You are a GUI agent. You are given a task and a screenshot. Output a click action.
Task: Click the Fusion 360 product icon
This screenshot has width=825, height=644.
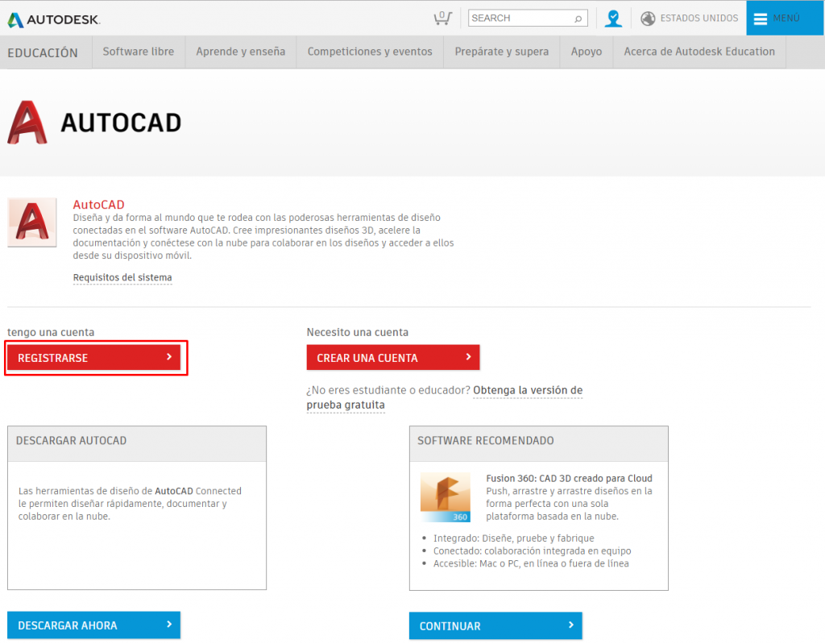(x=445, y=497)
